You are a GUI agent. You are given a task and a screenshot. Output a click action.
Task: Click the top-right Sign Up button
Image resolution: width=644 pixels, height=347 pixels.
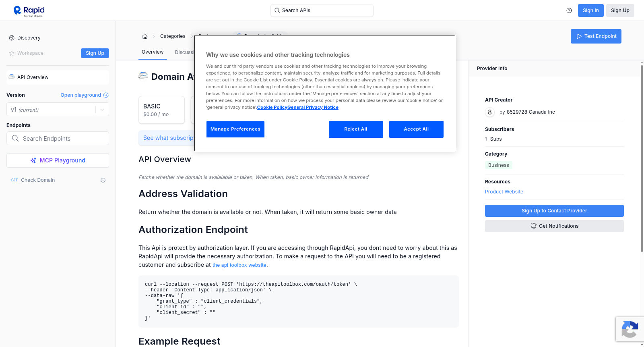tap(620, 10)
